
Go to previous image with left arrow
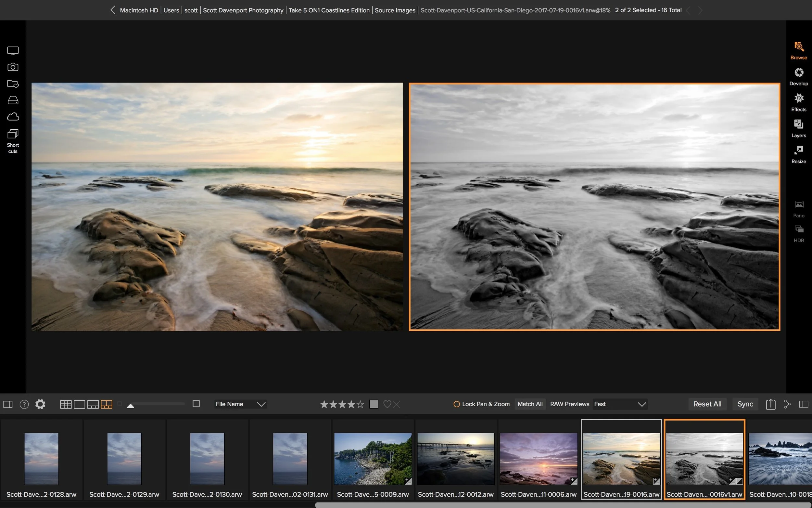click(688, 10)
